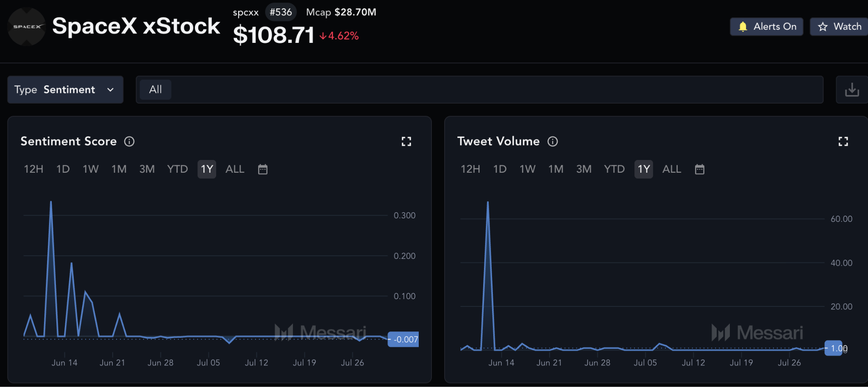868x387 pixels.
Task: Choose 12H range on Tweet Volume chart
Action: coord(470,169)
